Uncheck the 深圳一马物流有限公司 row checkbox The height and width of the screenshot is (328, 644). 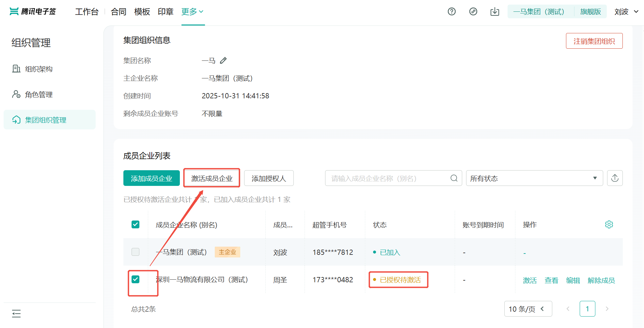pyautogui.click(x=135, y=279)
